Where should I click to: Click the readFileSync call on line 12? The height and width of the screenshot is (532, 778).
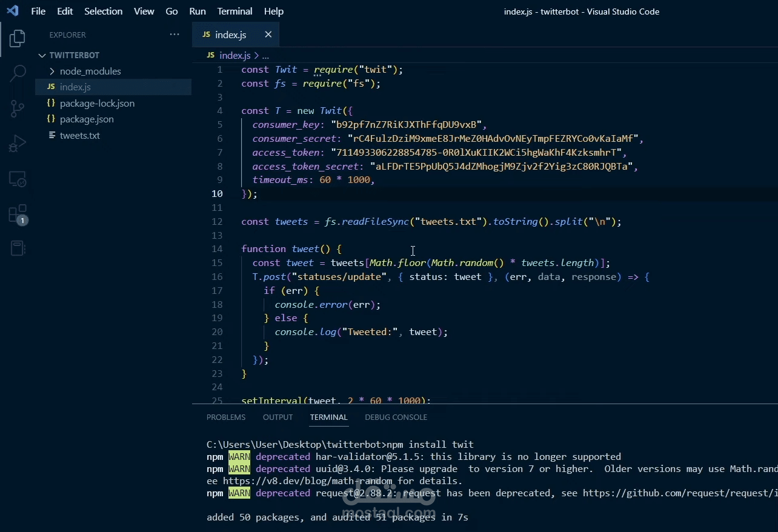[x=375, y=222]
